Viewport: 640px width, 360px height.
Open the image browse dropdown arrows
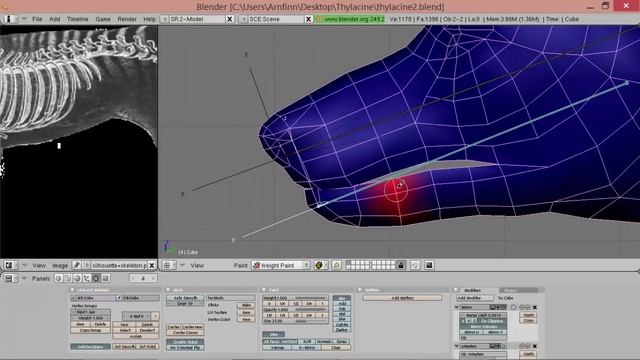(x=87, y=265)
